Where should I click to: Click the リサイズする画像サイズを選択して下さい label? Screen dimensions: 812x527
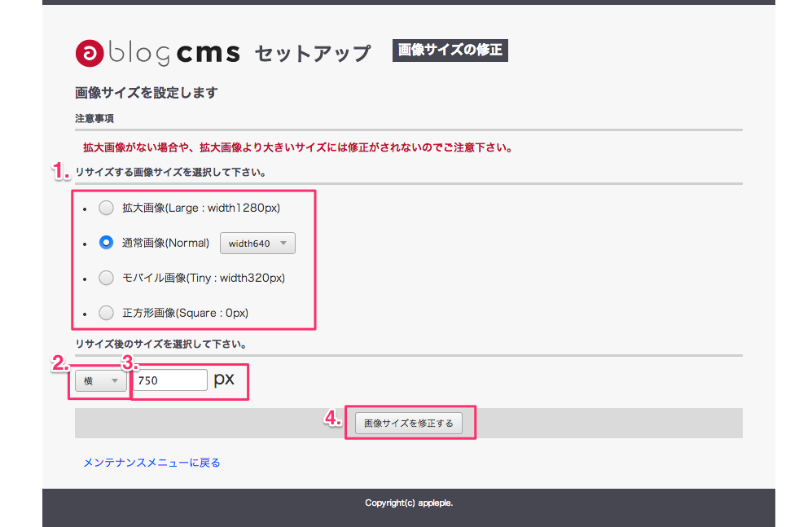[x=171, y=172]
